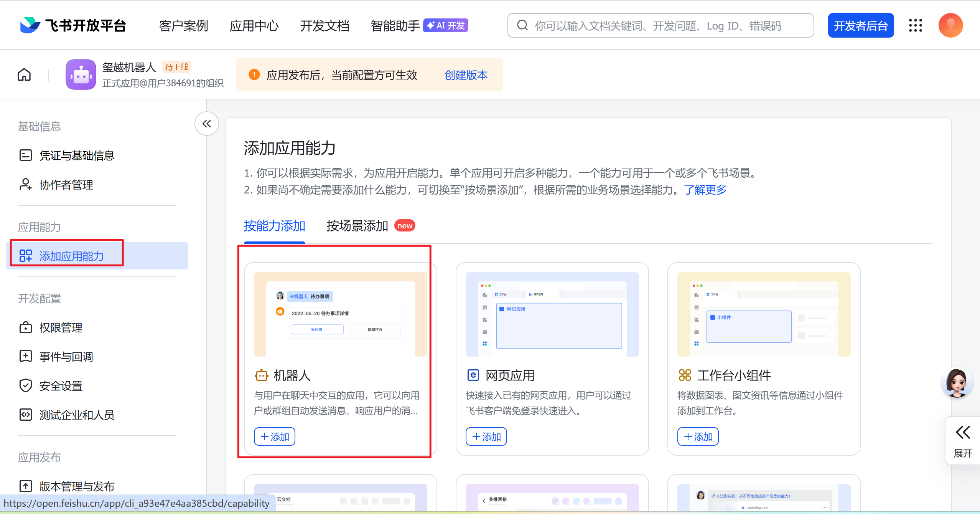
Task: Click the 多维表格 card thumbnail
Action: [x=552, y=497]
